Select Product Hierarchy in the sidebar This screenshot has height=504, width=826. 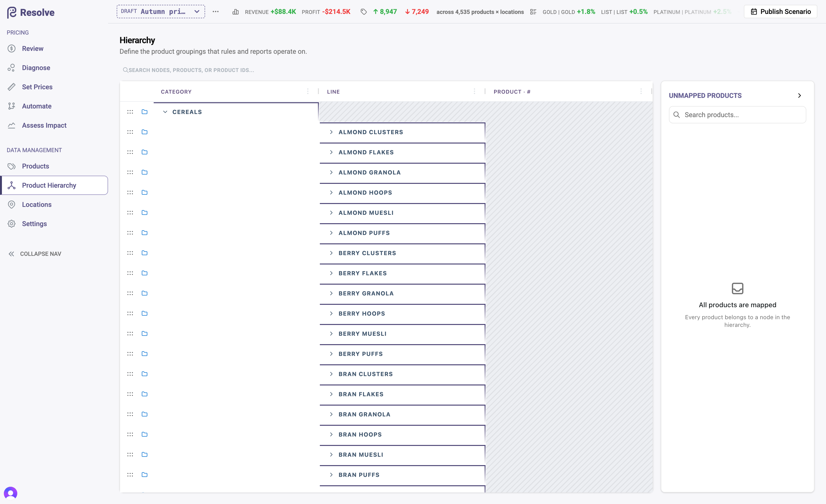(54, 185)
